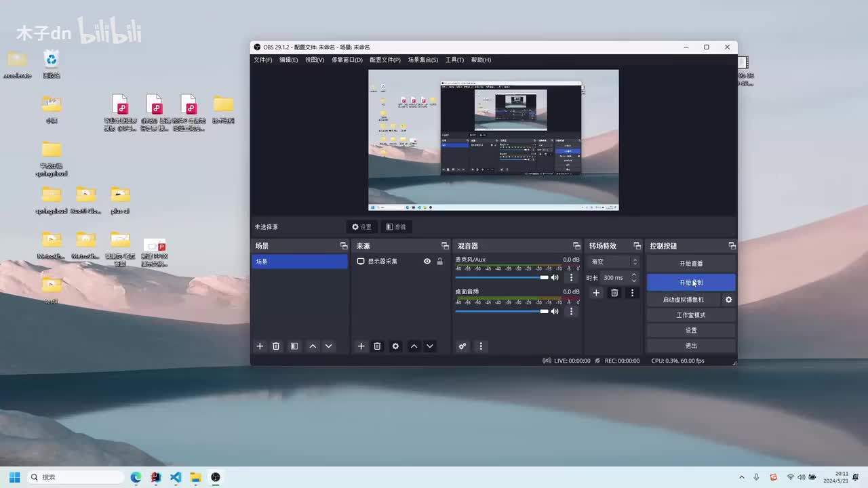Open options menu for 麦克风/Aux channel
Viewport: 868px width, 488px height.
click(571, 277)
